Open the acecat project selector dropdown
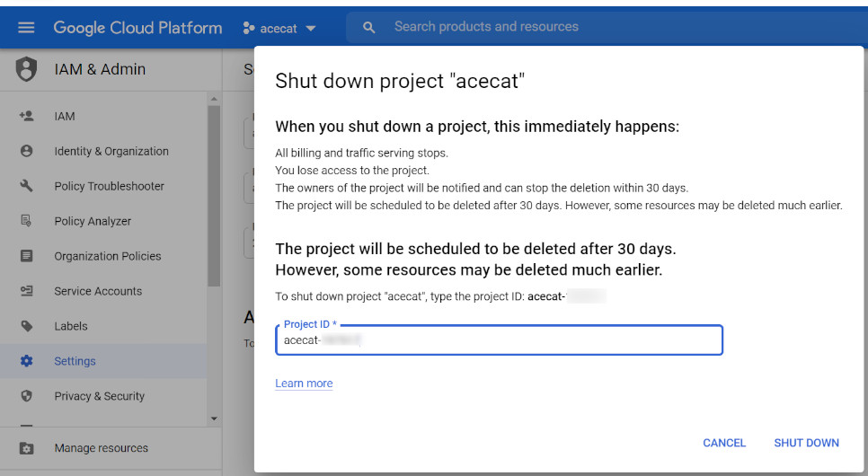The image size is (868, 476). click(x=279, y=28)
